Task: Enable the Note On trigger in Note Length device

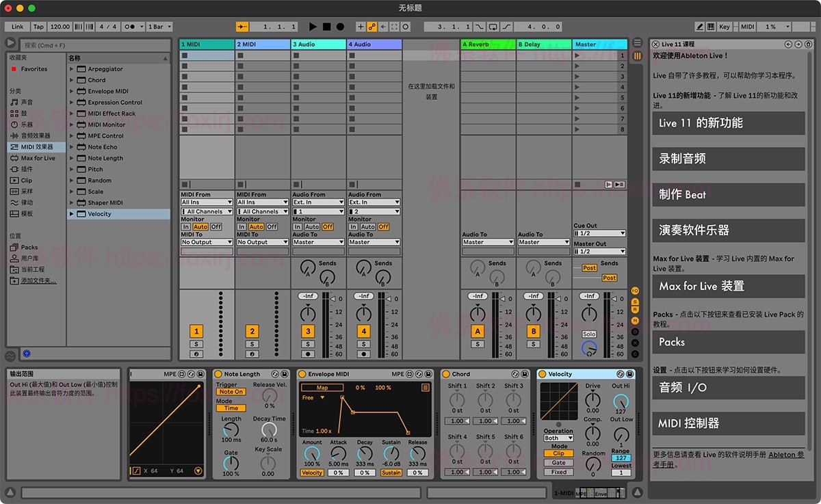Action: [x=231, y=392]
